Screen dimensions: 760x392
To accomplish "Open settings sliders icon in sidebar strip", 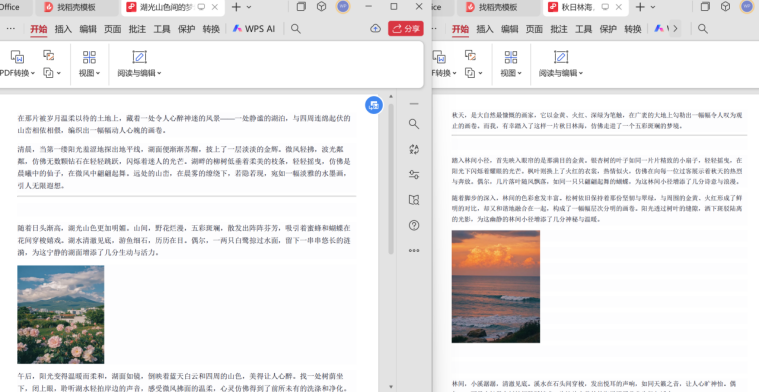I will [413, 174].
